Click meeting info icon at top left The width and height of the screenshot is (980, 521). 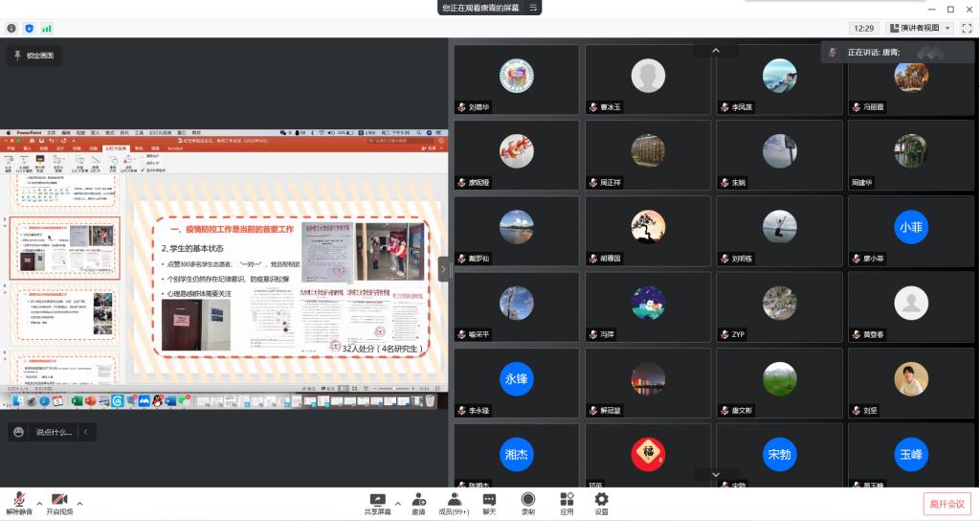pos(11,29)
